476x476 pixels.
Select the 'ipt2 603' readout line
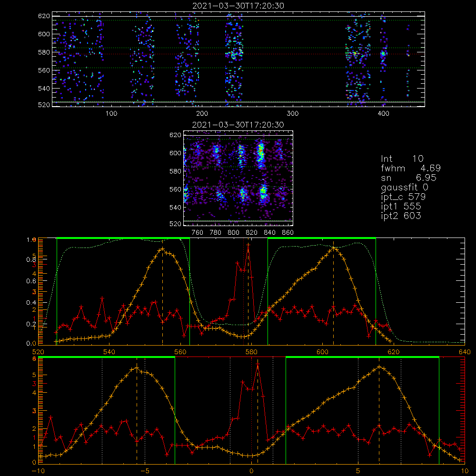pyautogui.click(x=401, y=216)
